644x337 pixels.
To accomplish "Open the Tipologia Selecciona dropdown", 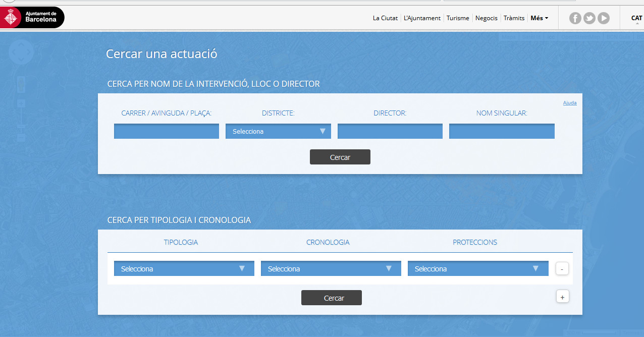I will coord(184,268).
